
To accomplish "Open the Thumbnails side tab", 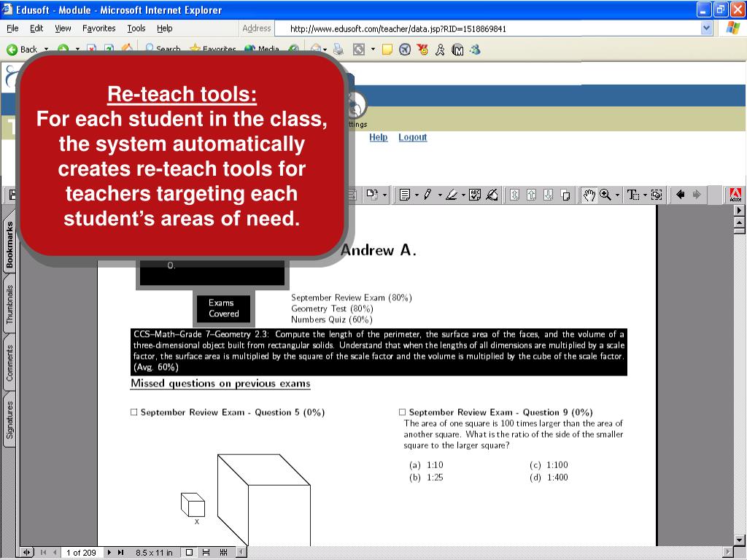I will click(x=9, y=305).
